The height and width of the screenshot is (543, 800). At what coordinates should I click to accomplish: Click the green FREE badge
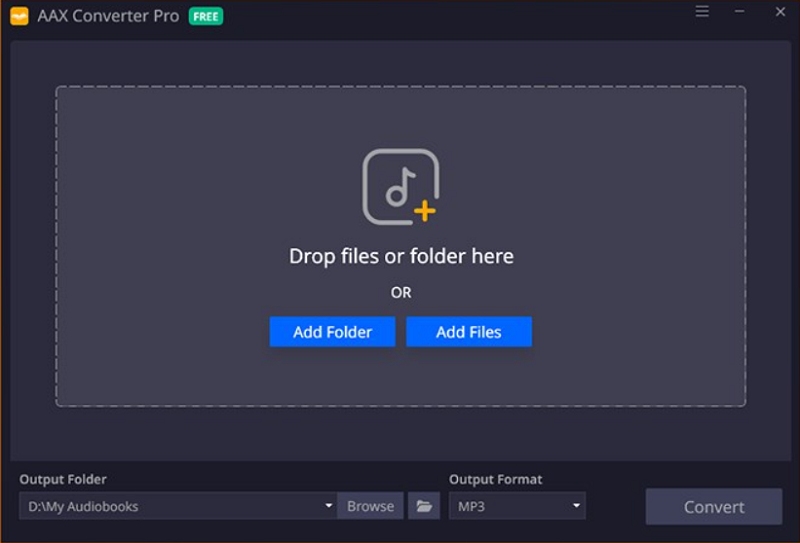point(206,16)
